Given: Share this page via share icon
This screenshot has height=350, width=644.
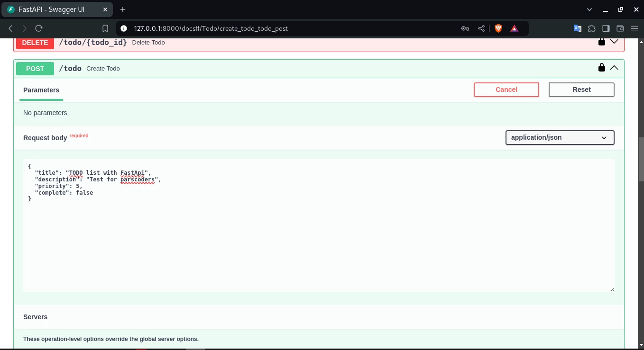Looking at the screenshot, I should click(481, 28).
